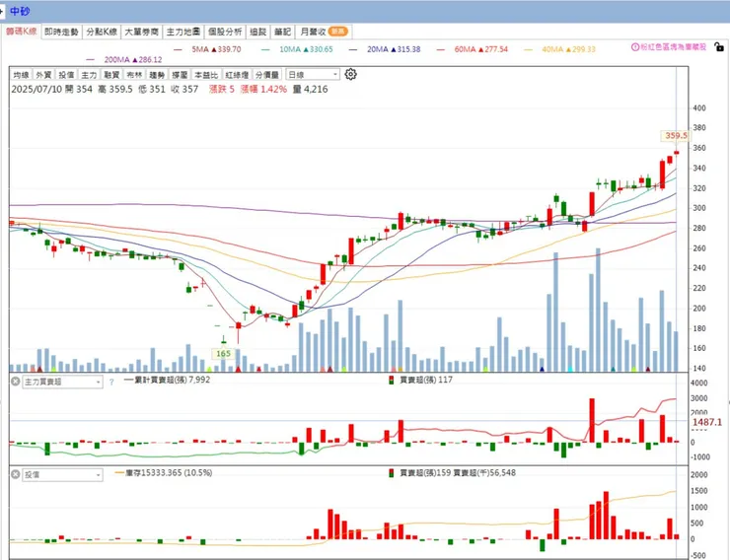The height and width of the screenshot is (560, 730).
Task: Click the 漲跌 5 change value
Action: [x=222, y=89]
